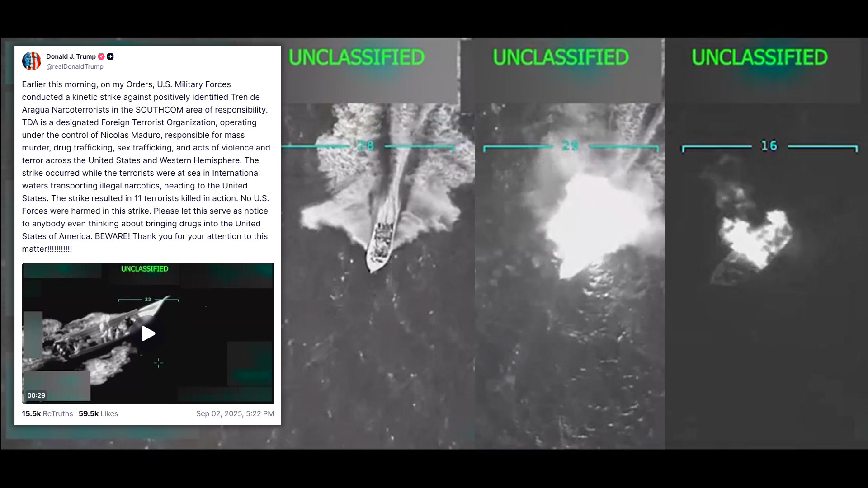Click the Sep 02, 2025, 5:22 PM timestamp
Screen dimensions: 868x488
(x=235, y=413)
